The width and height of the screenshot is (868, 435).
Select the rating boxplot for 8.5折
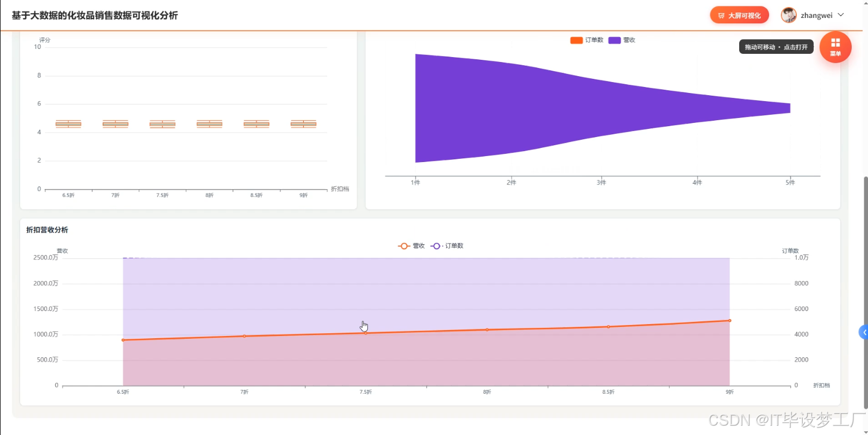[x=257, y=124]
